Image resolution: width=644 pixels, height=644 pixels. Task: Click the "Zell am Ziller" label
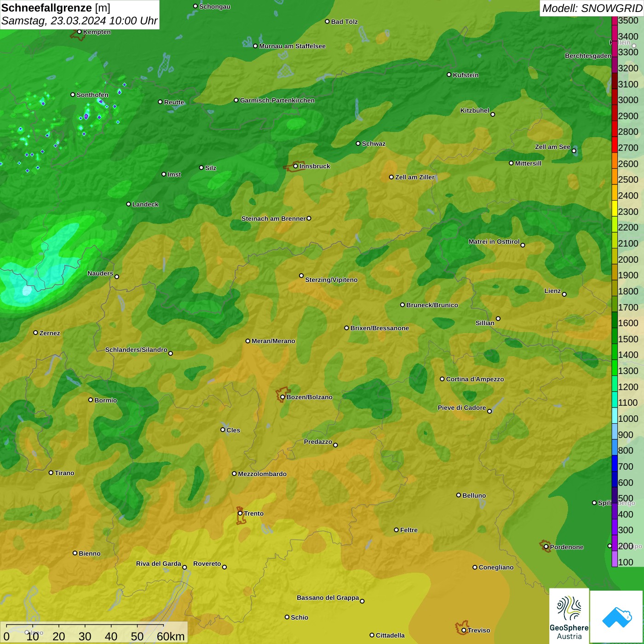415,177
